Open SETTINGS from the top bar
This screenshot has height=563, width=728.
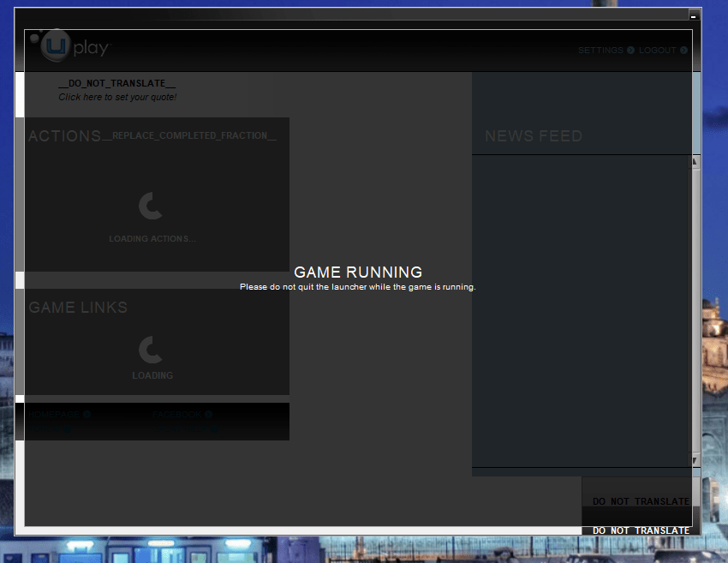[x=600, y=50]
